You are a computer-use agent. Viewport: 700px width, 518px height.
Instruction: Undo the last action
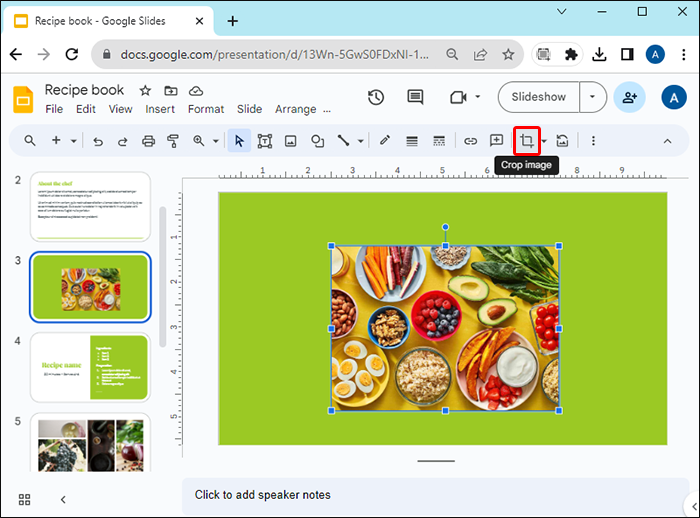coord(98,142)
